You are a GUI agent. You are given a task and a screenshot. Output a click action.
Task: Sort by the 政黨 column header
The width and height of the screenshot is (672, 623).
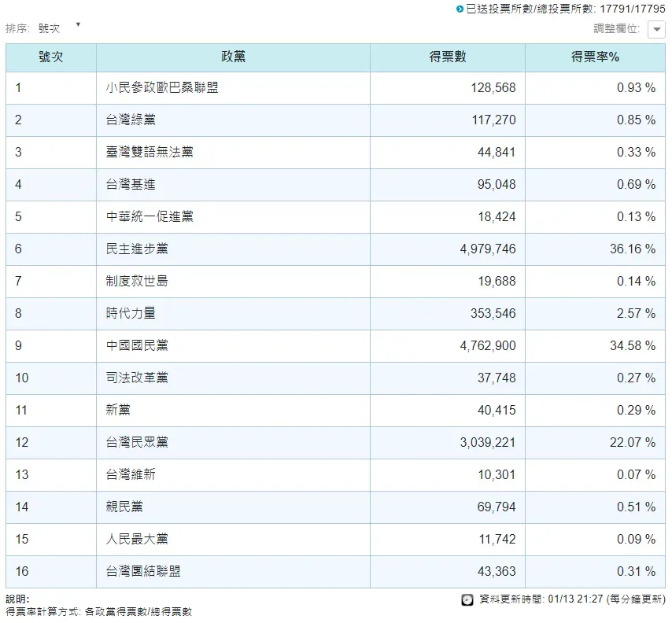pos(234,57)
